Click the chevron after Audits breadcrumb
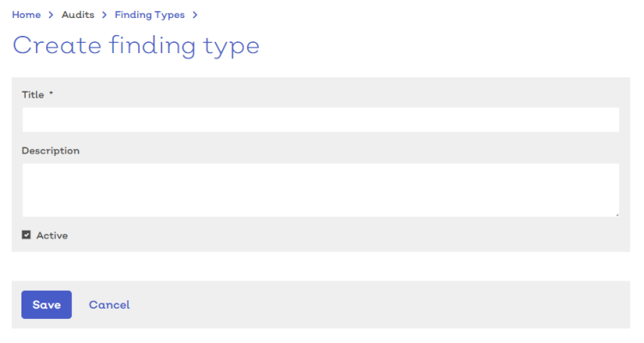 click(x=105, y=15)
